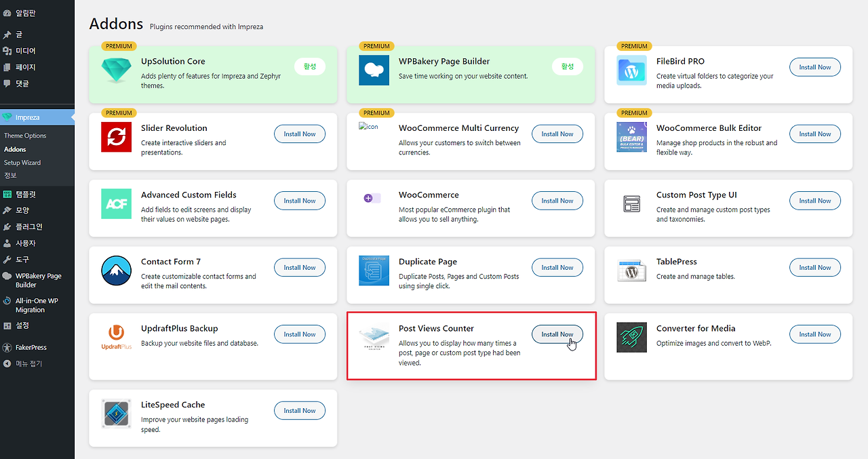Click the LiteSpeed Cache title text
Viewport: 868px width, 459px height.
(173, 405)
